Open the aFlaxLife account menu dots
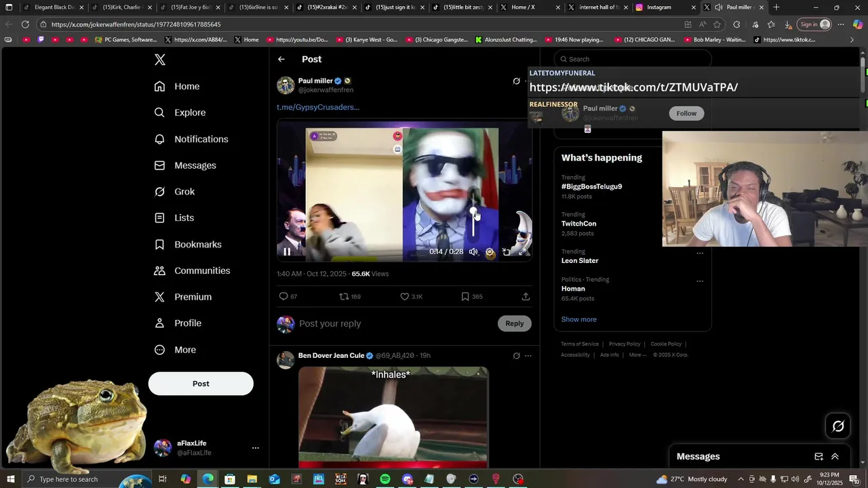The image size is (868, 488). coord(256,448)
